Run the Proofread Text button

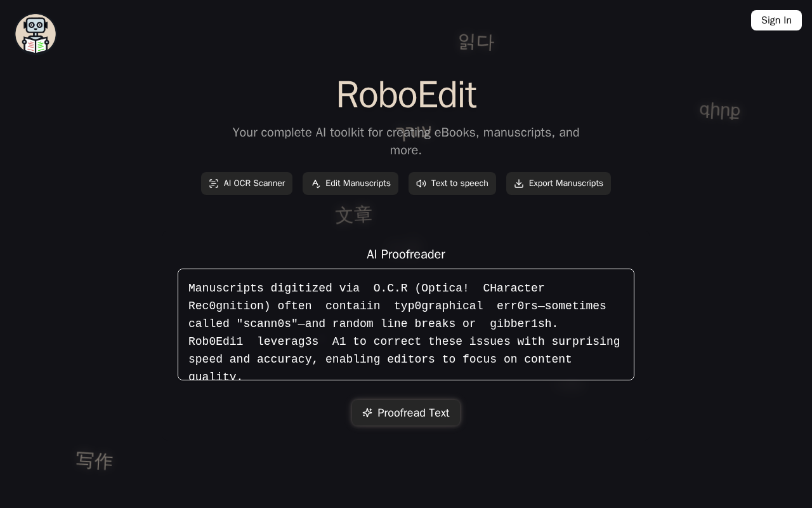coord(406,413)
